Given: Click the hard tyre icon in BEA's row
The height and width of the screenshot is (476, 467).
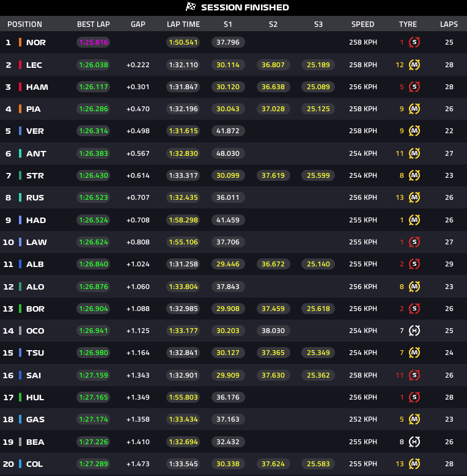Looking at the screenshot, I should click(x=414, y=442).
